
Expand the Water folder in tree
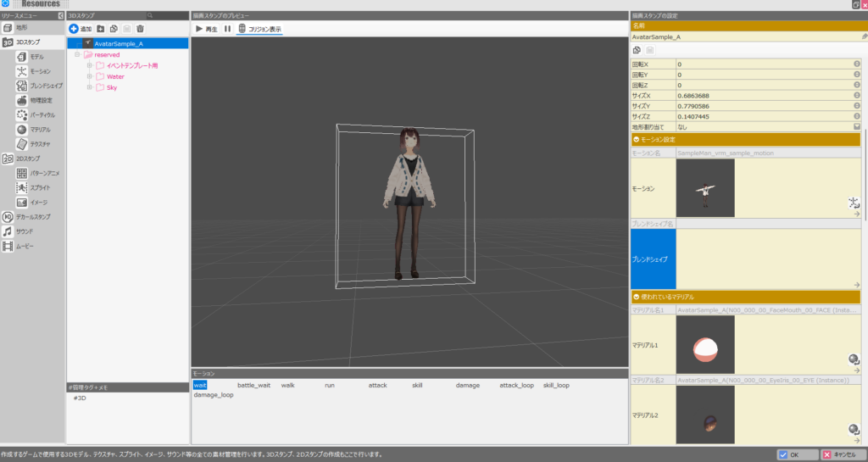point(88,76)
